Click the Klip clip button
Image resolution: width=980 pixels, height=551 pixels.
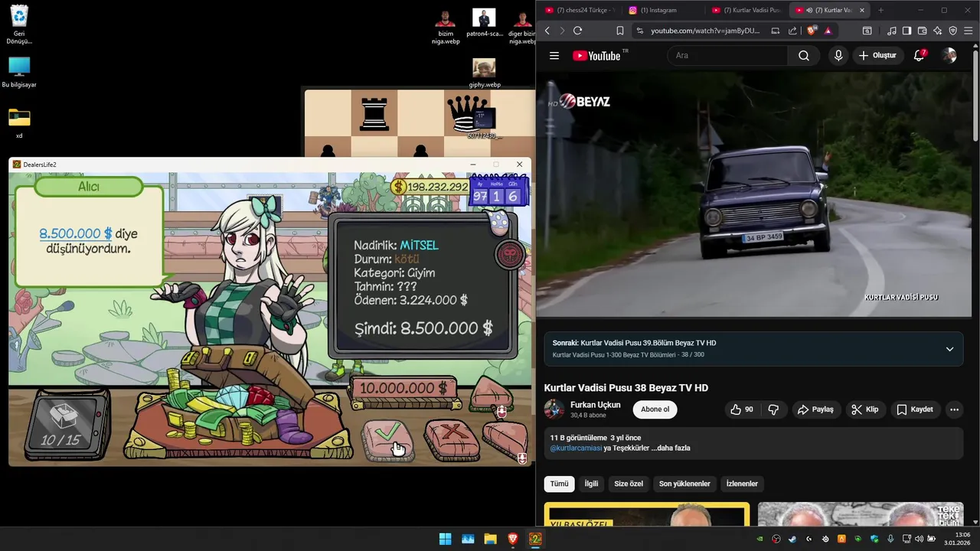coord(865,409)
